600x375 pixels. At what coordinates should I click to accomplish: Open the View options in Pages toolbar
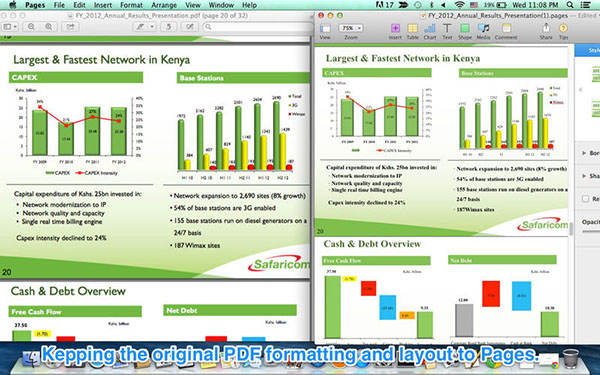325,28
